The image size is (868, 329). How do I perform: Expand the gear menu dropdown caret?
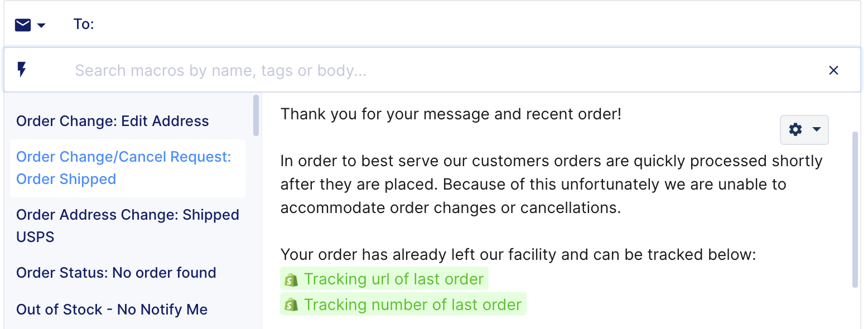coord(817,129)
